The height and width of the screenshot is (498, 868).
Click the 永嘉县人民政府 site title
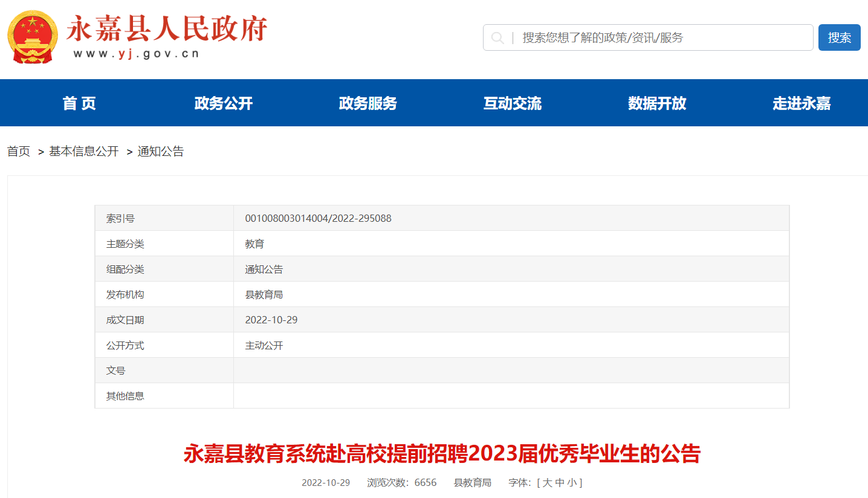point(167,28)
